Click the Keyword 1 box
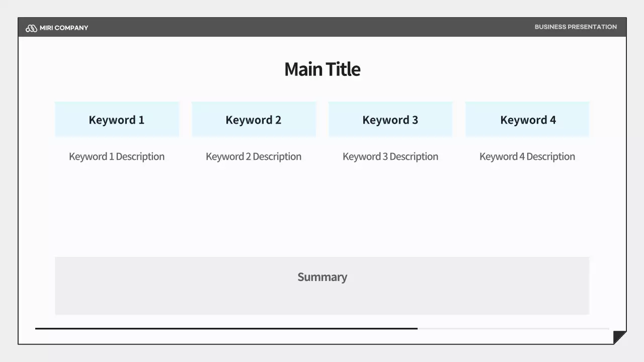Viewport: 644px width, 362px height. (x=117, y=120)
